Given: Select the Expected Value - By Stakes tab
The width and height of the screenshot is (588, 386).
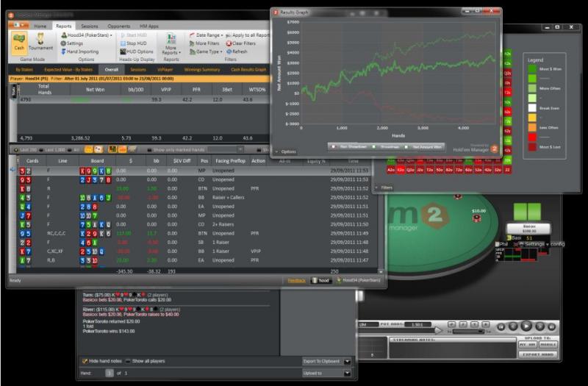Looking at the screenshot, I should [68, 70].
